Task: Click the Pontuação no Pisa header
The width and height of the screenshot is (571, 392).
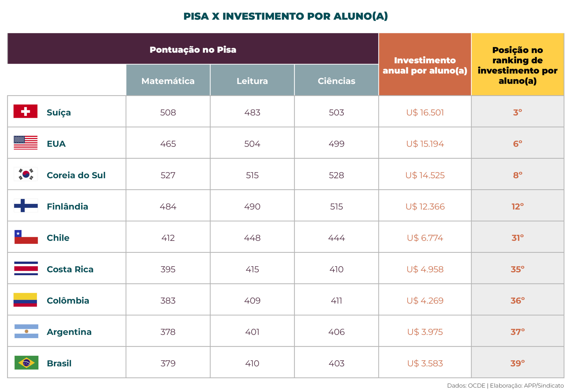Action: pos(193,50)
